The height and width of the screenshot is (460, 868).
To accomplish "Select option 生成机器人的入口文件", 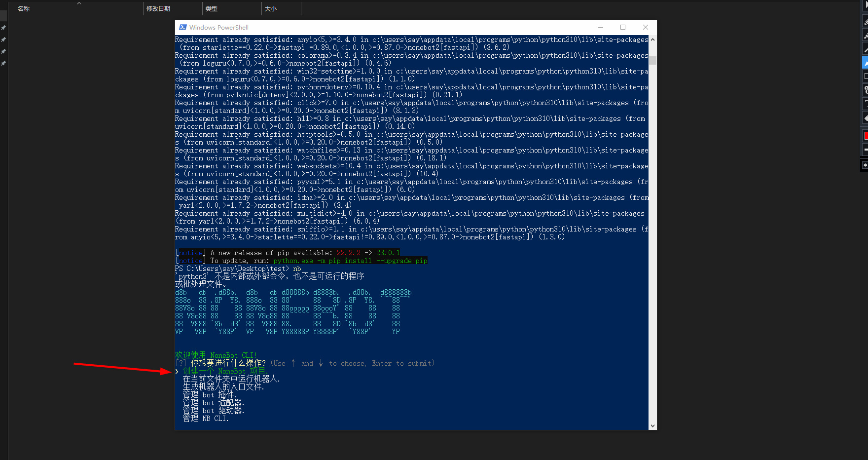I will pyautogui.click(x=223, y=387).
